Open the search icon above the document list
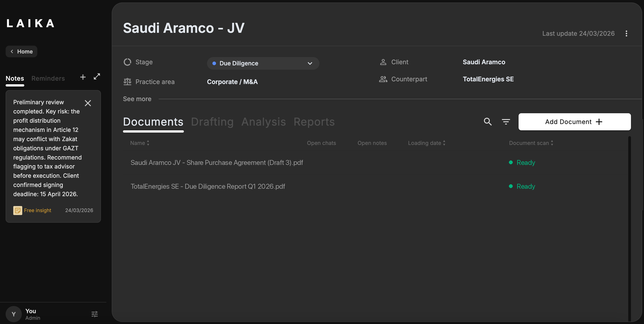 pos(488,122)
